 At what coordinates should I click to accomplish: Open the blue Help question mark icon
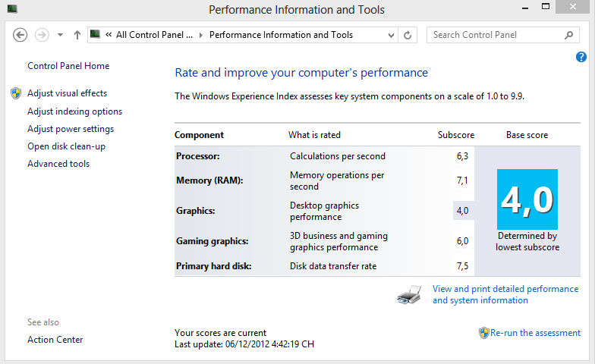coord(581,57)
